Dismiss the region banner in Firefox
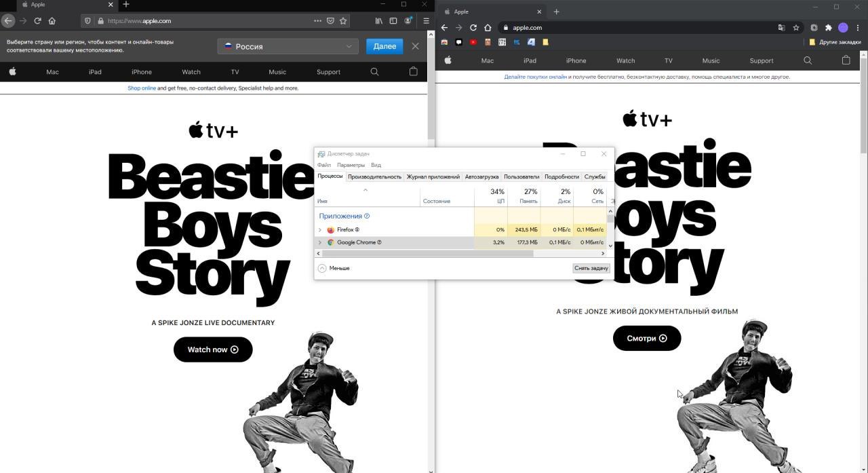868x473 pixels. (x=415, y=46)
